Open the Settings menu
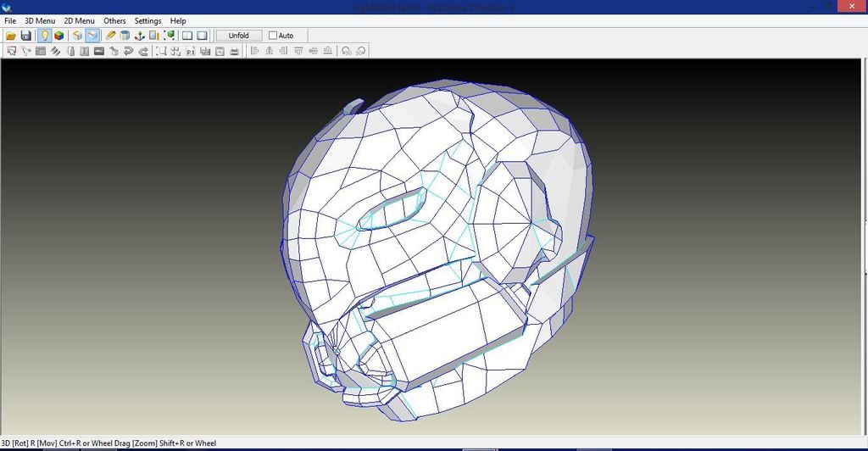 [147, 20]
